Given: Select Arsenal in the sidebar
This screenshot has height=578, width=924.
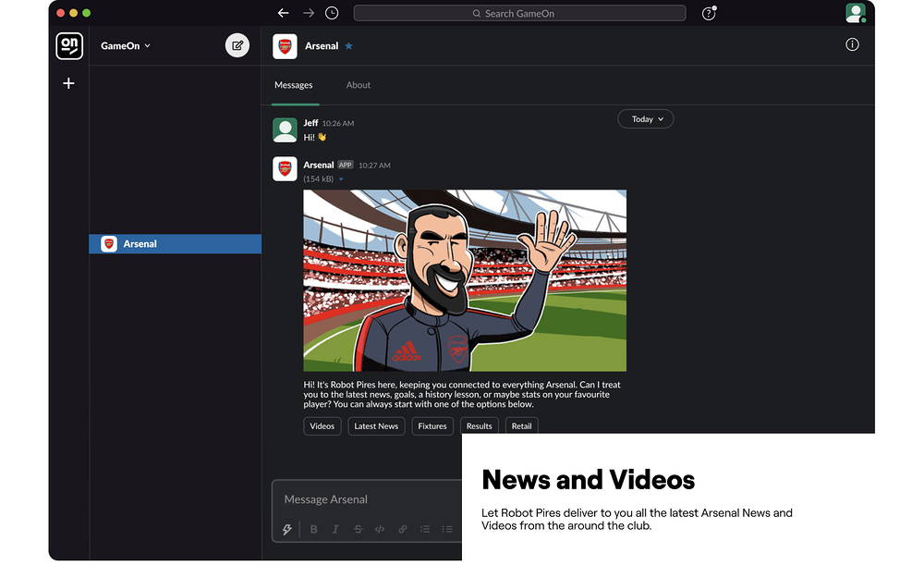Looking at the screenshot, I should click(x=175, y=243).
